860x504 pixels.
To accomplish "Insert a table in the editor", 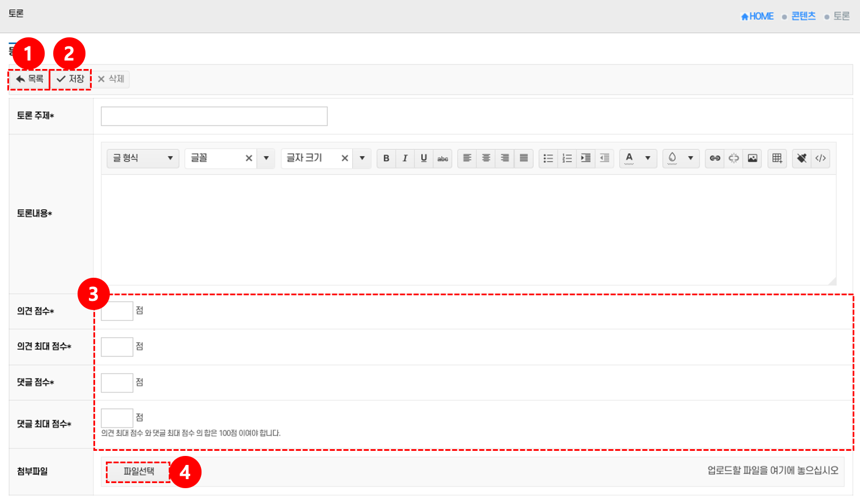I will (777, 158).
